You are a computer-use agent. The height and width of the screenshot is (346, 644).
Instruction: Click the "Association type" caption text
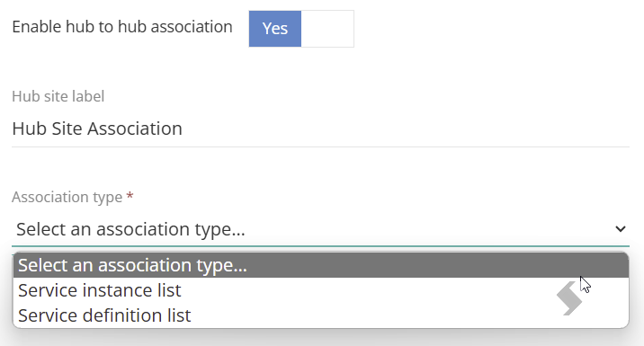(x=67, y=197)
